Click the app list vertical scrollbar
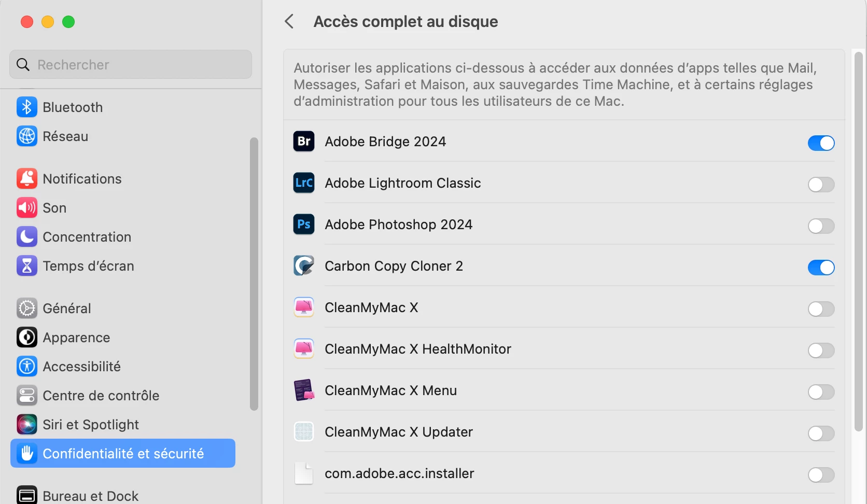Image resolution: width=867 pixels, height=504 pixels. click(859, 242)
